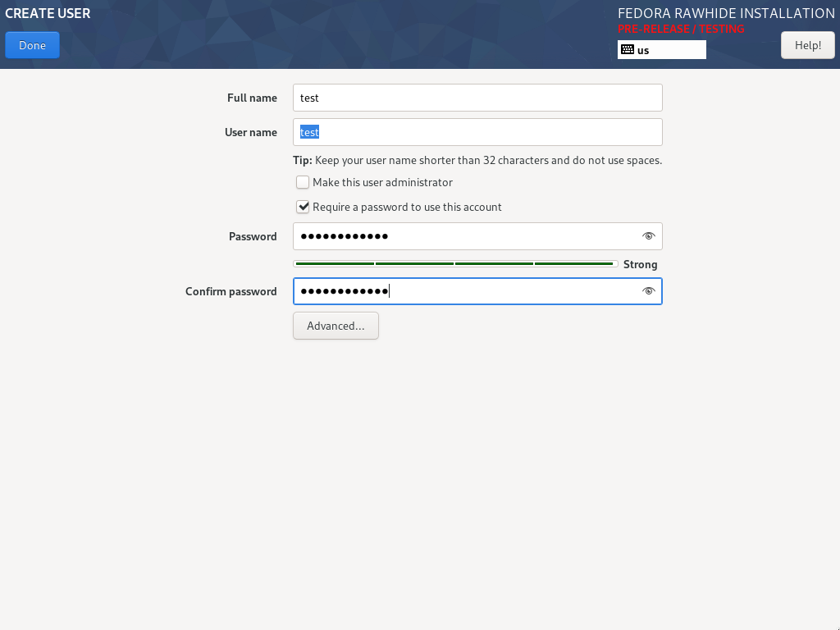
Task: Click the us keyboard layout indicator
Action: click(x=662, y=50)
